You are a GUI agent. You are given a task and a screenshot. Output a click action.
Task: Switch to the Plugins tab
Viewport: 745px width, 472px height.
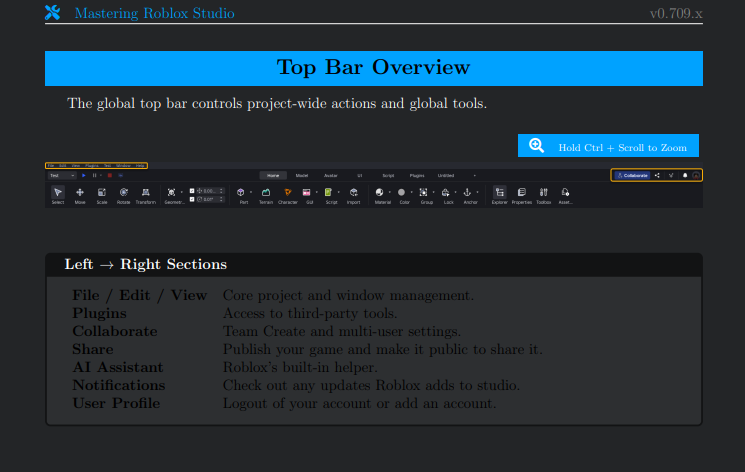(x=417, y=175)
